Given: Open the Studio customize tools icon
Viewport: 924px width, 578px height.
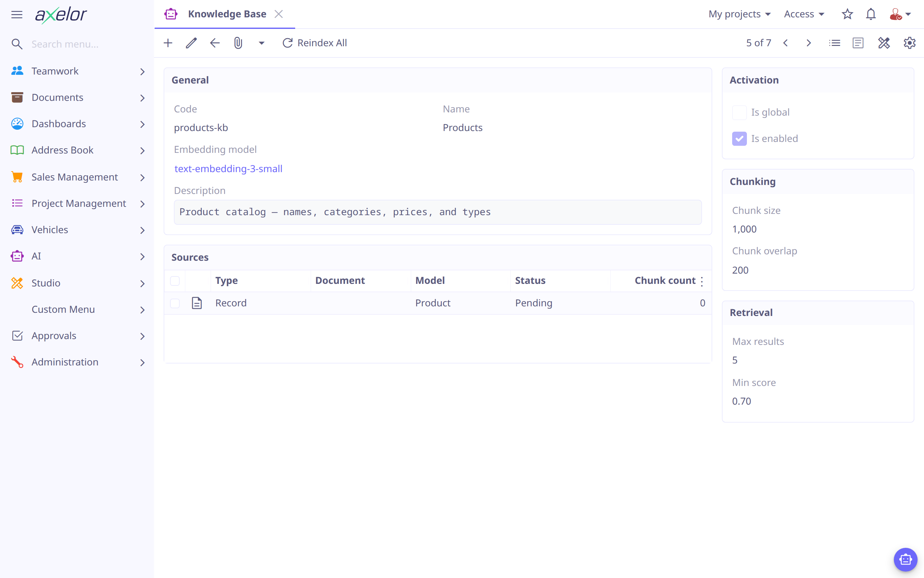Looking at the screenshot, I should coord(884,43).
